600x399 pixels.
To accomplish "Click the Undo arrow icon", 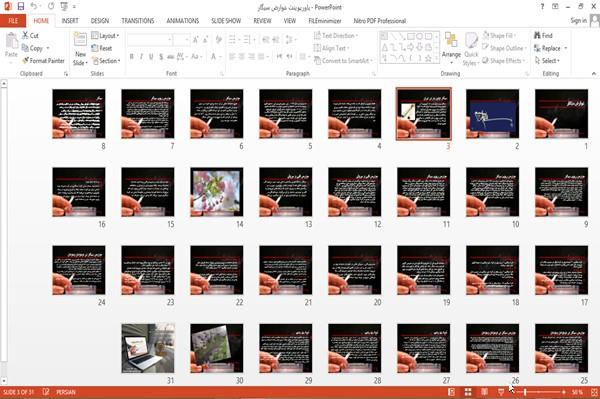I will [x=34, y=7].
